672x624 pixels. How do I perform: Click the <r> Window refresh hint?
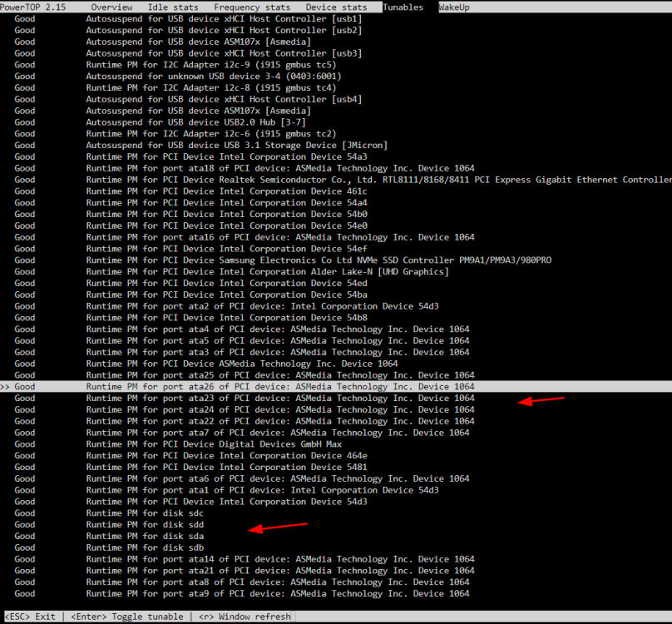(245, 617)
